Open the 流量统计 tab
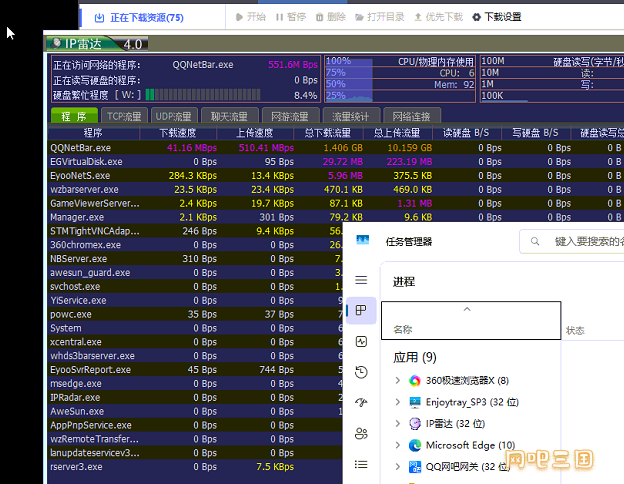The height and width of the screenshot is (484, 624). 351,116
